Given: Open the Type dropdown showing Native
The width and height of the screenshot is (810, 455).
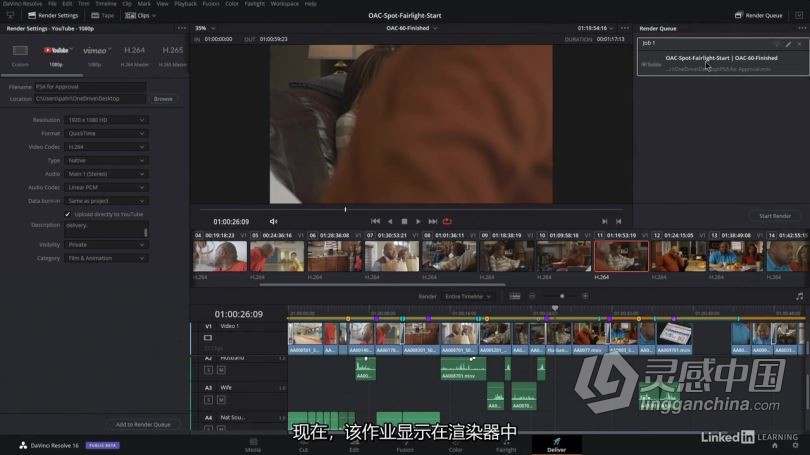Looking at the screenshot, I should coord(106,160).
